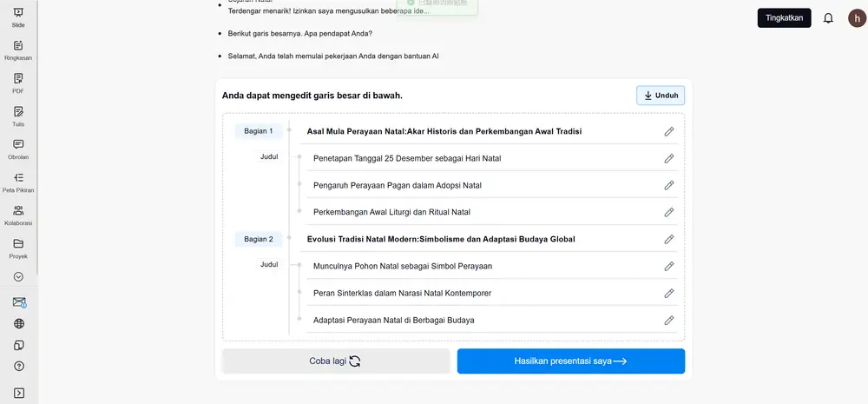Edit Perkembangan Awal Liturgi row
The height and width of the screenshot is (404, 868).
(x=669, y=212)
